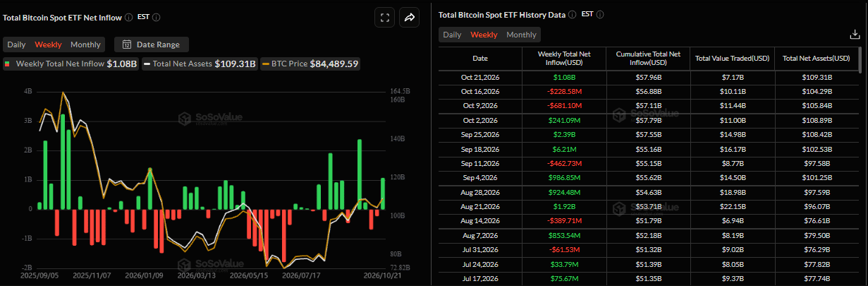Open info icon next to chart title
Viewport: 868px width, 286px height.
click(x=129, y=17)
